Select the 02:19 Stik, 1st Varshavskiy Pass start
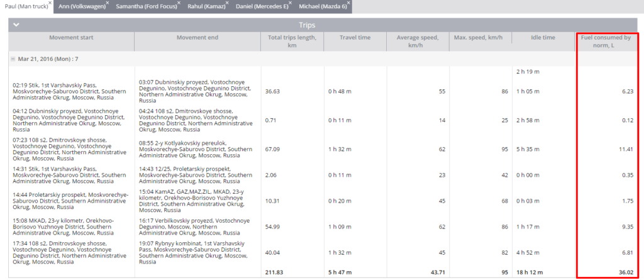Image resolution: width=644 pixels, height=280 pixels. coord(68,91)
